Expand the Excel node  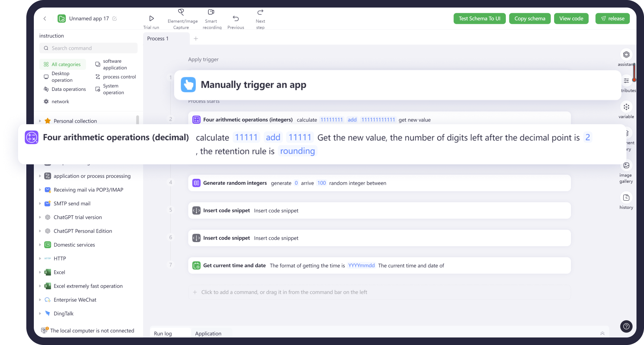40,272
